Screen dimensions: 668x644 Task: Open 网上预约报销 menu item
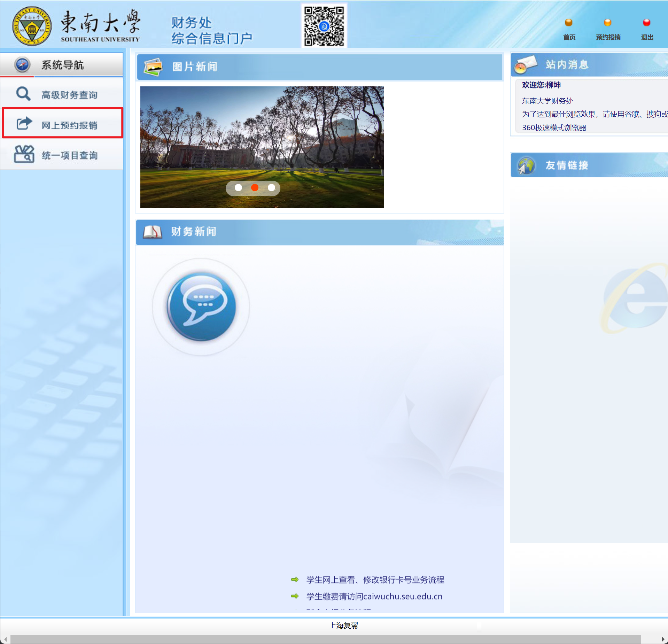click(x=69, y=125)
